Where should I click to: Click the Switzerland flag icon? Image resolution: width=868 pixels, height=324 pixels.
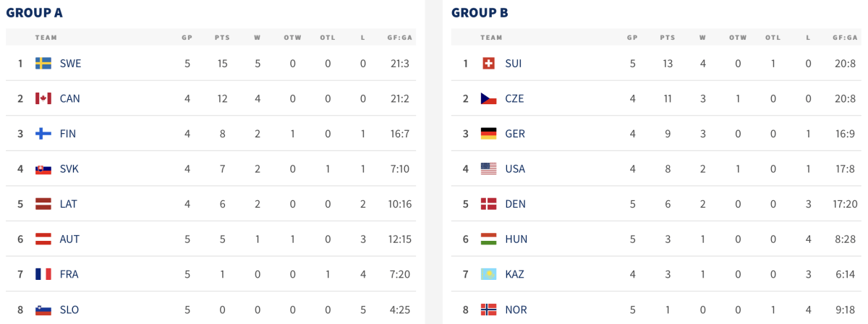click(x=489, y=64)
